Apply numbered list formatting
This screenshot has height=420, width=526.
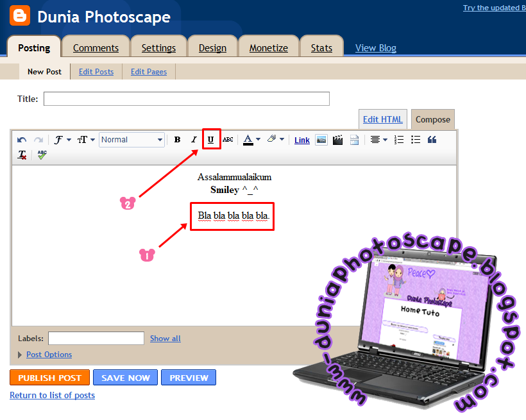point(399,140)
